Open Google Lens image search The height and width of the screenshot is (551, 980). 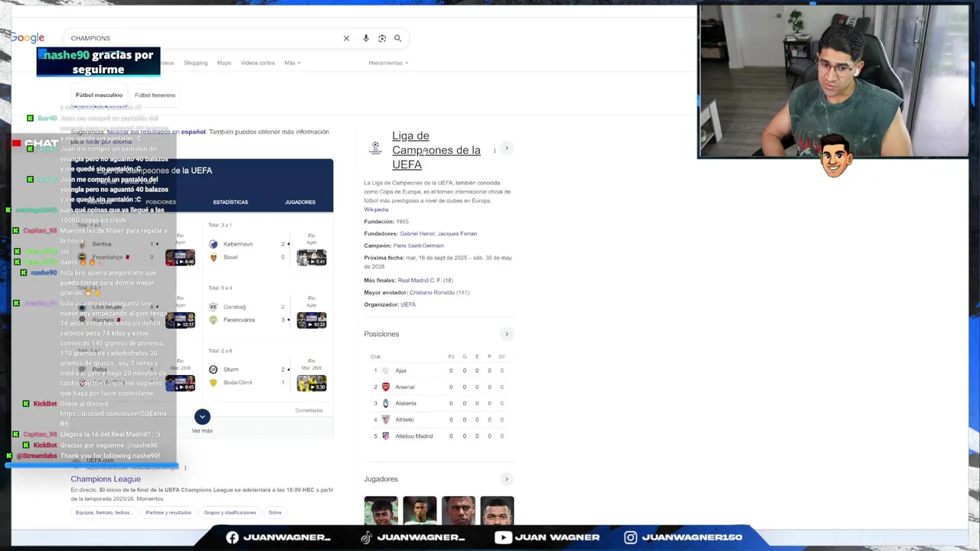coord(382,38)
